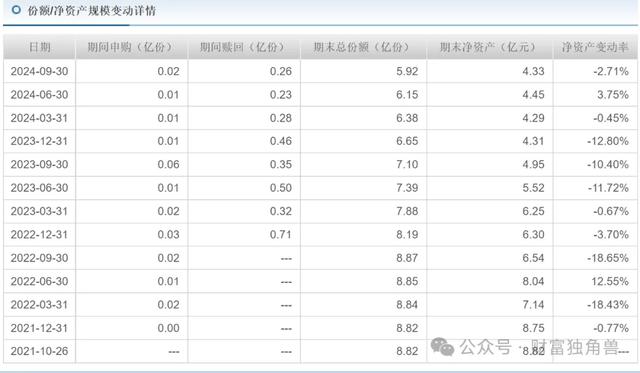Select the 日期 column header
The height and width of the screenshot is (373, 640).
click(40, 47)
